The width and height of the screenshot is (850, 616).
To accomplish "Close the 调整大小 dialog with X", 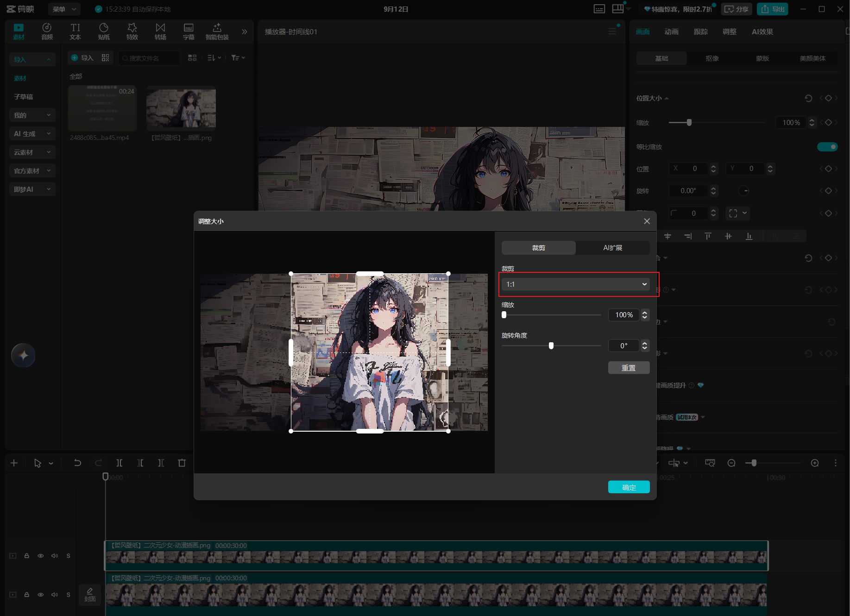I will click(647, 221).
